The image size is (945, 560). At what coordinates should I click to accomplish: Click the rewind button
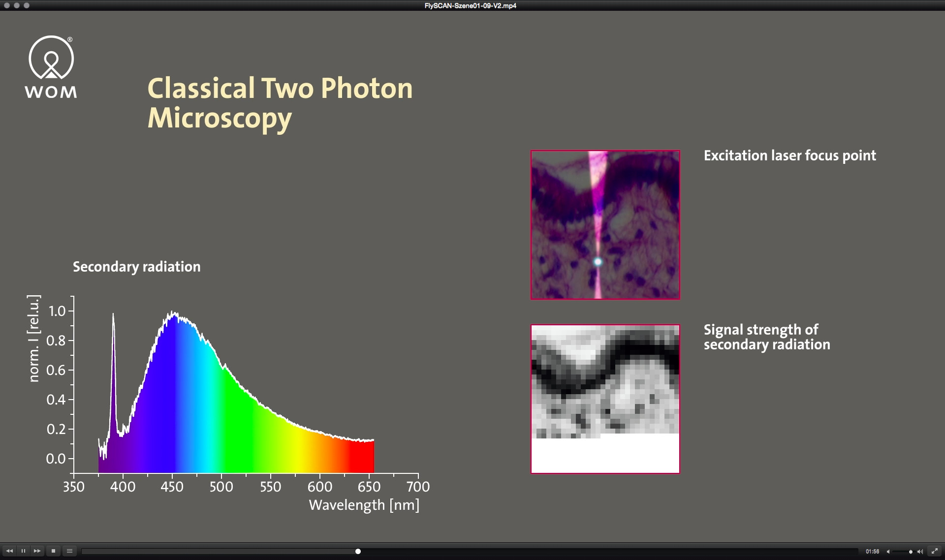point(9,551)
